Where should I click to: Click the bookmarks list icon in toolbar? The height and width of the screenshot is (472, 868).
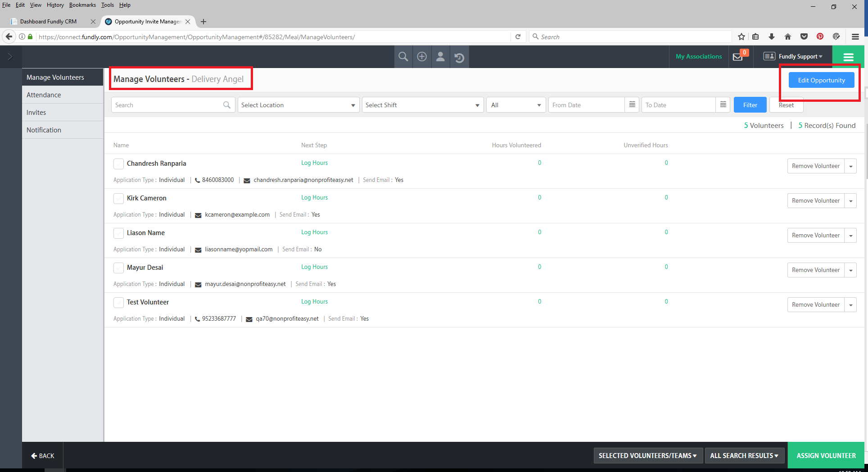(x=756, y=37)
